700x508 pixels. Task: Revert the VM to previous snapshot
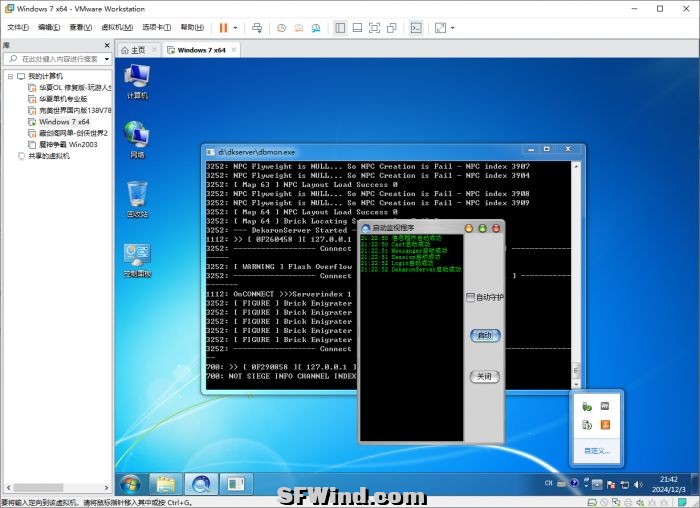[299, 28]
